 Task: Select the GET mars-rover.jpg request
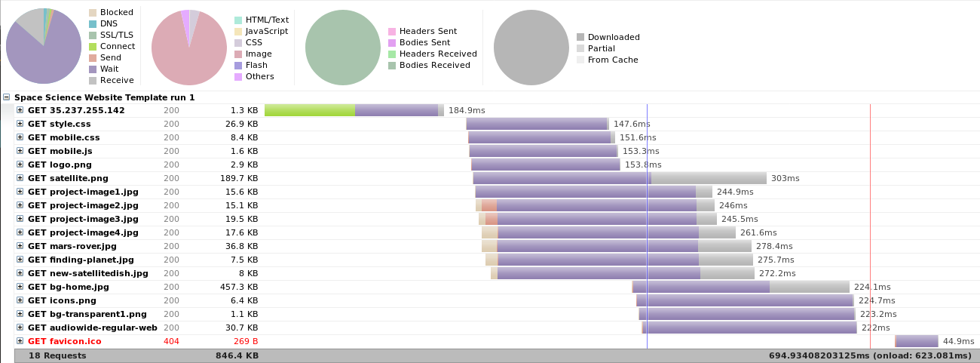72,246
